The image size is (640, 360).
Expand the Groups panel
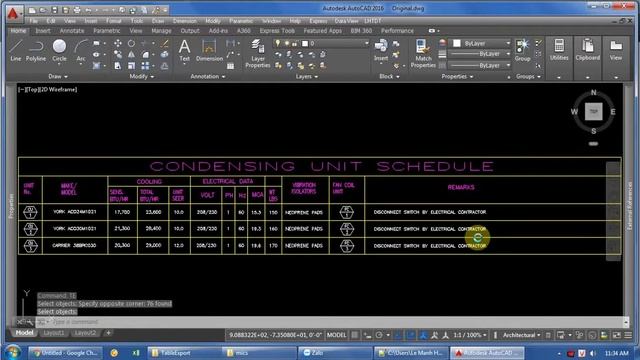(528, 76)
